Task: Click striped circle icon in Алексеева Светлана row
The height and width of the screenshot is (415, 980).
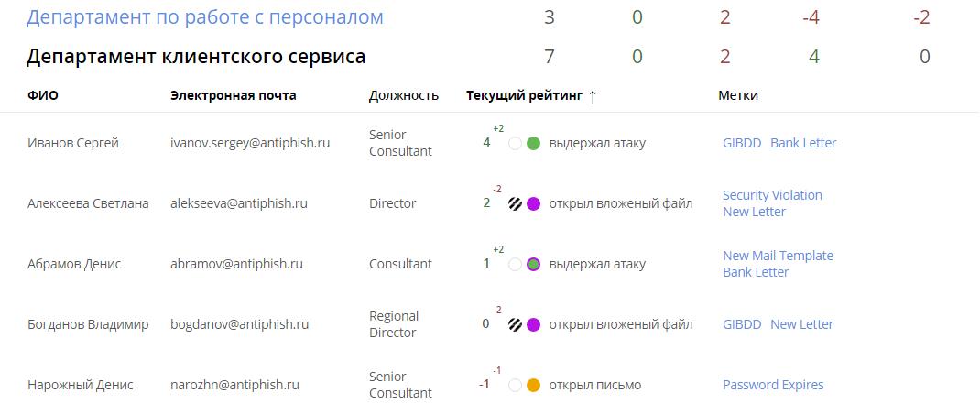Action: tap(515, 203)
